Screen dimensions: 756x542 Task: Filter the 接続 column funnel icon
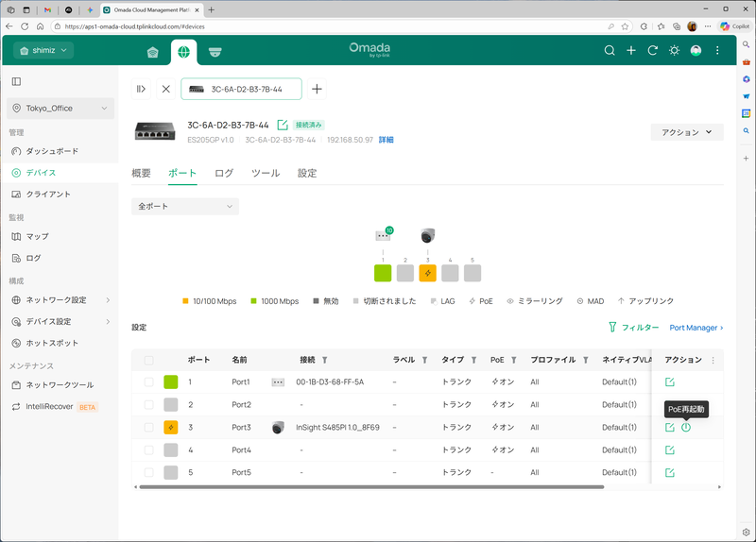324,360
